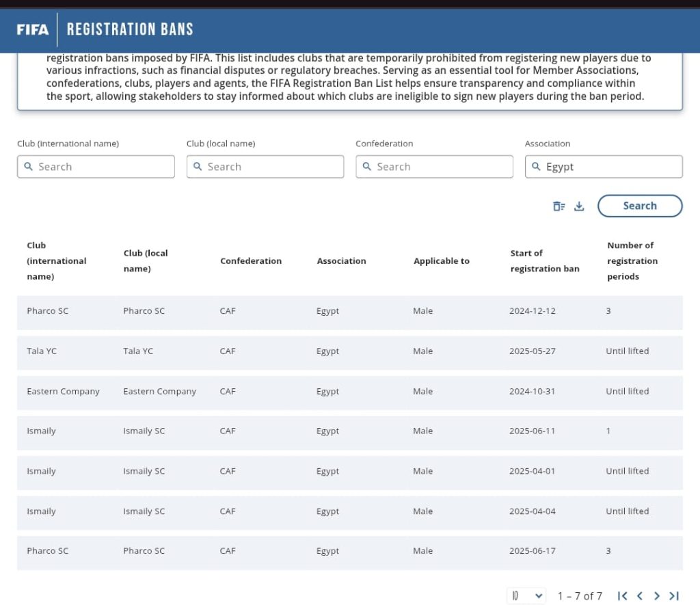This screenshot has width=700, height=605.
Task: Click the Confederation column header
Action: [251, 260]
